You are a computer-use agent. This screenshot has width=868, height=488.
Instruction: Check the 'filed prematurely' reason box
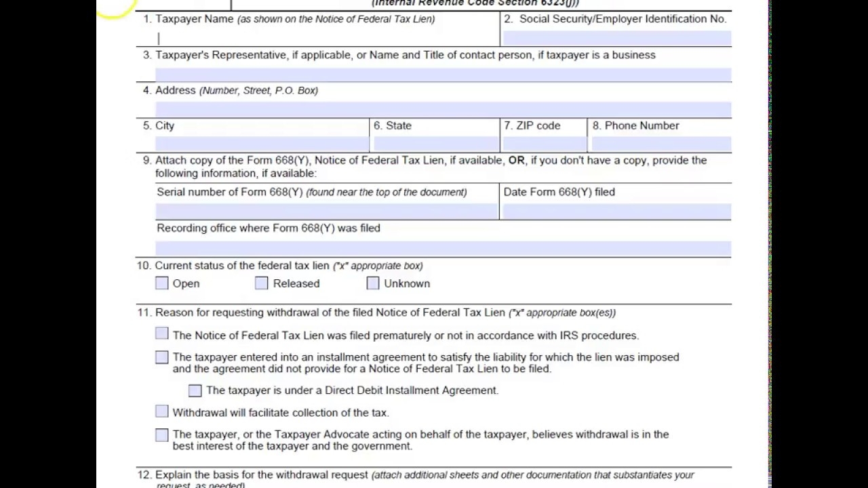(x=161, y=333)
